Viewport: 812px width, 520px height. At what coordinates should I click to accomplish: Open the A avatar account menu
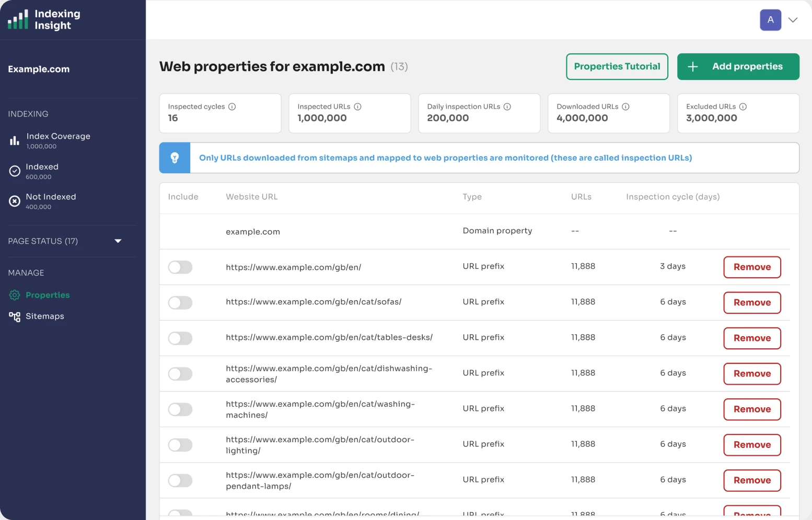click(770, 20)
